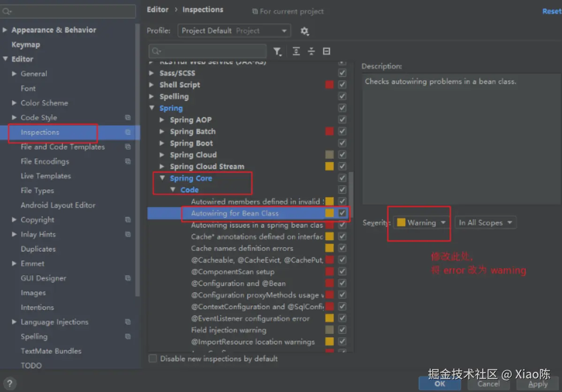The image size is (562, 392).
Task: Open the File Types settings page
Action: click(x=37, y=191)
